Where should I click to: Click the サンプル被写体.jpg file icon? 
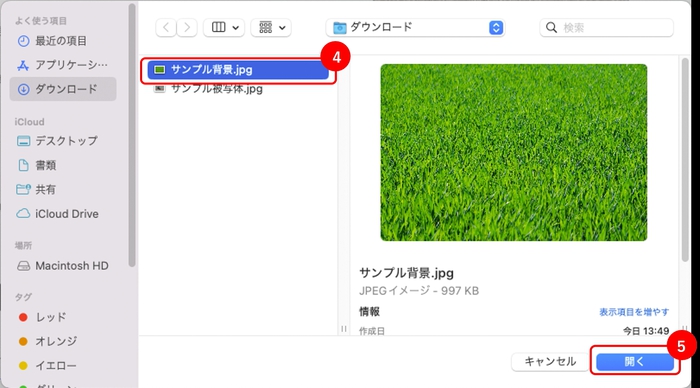click(159, 88)
